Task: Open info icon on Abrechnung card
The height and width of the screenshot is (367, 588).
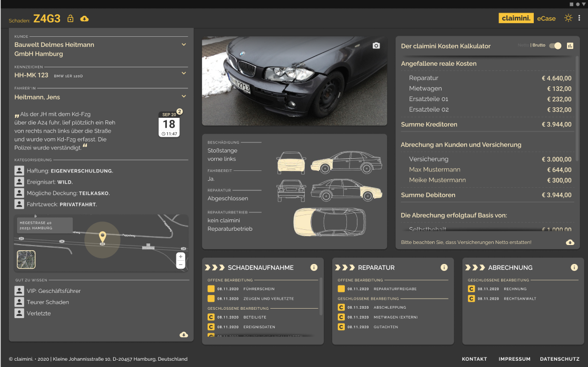Action: pyautogui.click(x=574, y=268)
